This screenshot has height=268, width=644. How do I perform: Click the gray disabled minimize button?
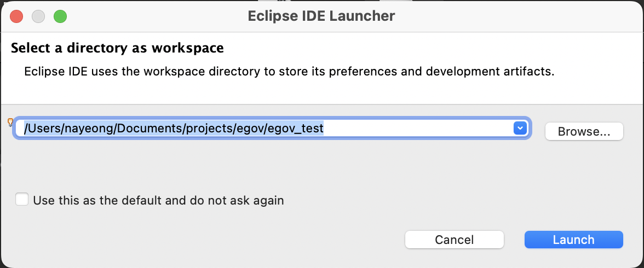pyautogui.click(x=38, y=16)
